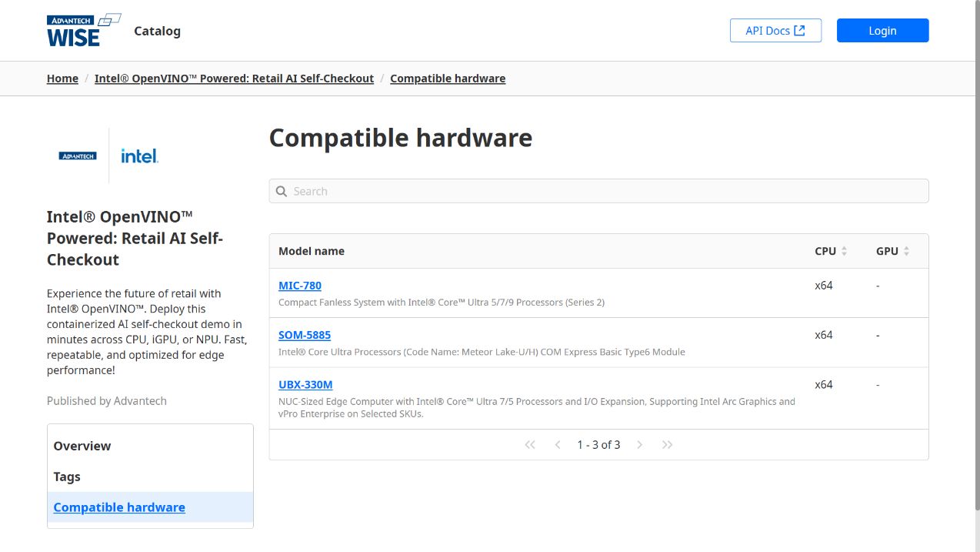Click the Advantech WISE logo

(x=84, y=30)
